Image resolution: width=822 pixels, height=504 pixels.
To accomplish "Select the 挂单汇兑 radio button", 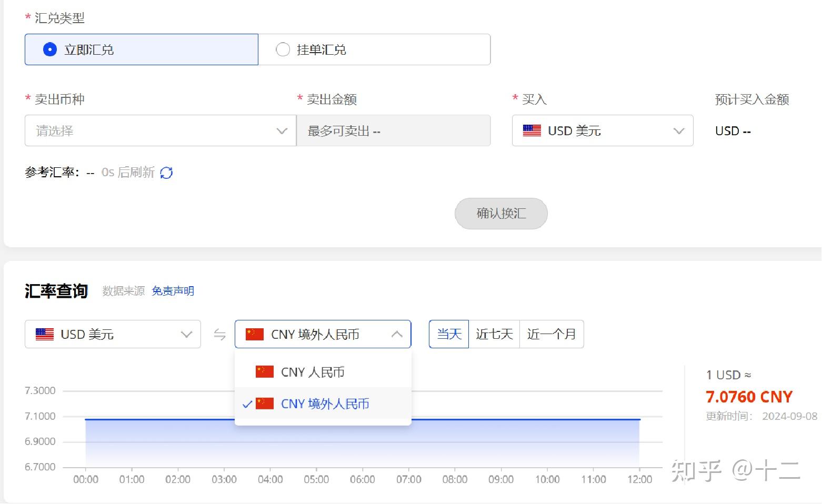I will (x=283, y=49).
